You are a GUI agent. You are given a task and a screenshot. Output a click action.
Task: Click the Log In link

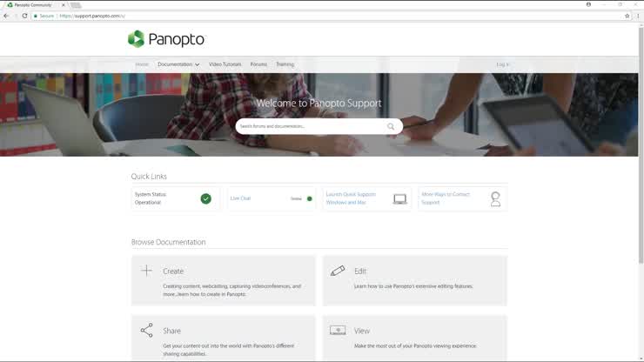502,64
